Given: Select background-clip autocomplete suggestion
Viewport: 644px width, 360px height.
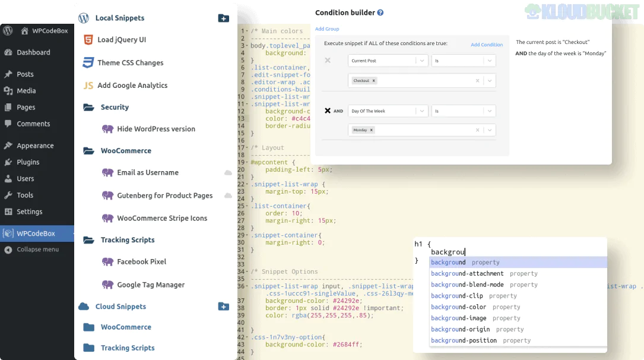Looking at the screenshot, I should click(518, 296).
